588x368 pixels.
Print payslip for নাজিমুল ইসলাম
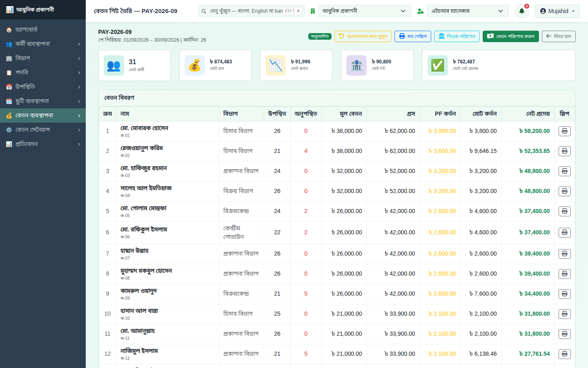click(x=564, y=354)
